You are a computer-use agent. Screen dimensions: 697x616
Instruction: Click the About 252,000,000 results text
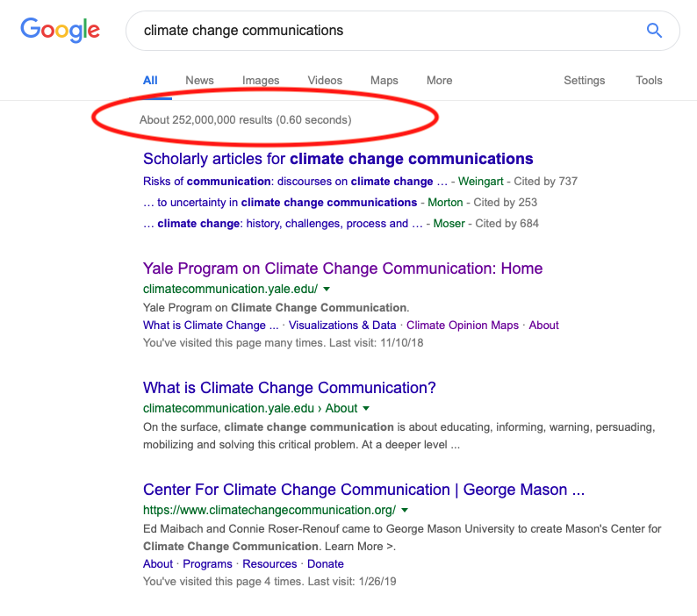pos(246,120)
